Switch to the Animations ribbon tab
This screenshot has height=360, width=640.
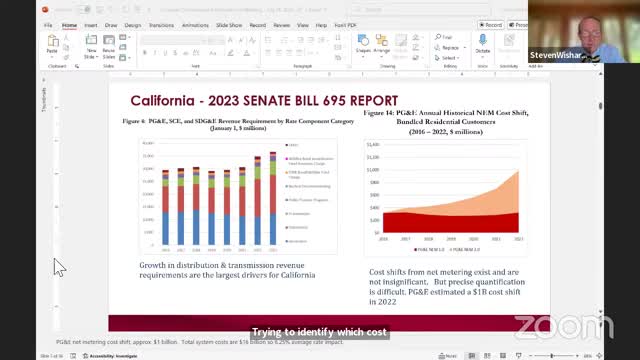pyautogui.click(x=195, y=25)
